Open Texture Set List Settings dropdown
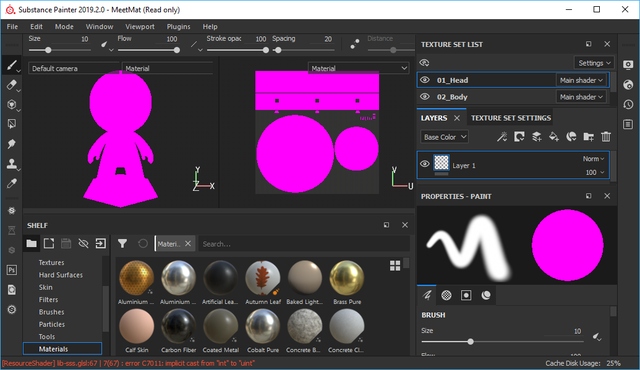Screen dimensions: 640x370 (x=594, y=63)
